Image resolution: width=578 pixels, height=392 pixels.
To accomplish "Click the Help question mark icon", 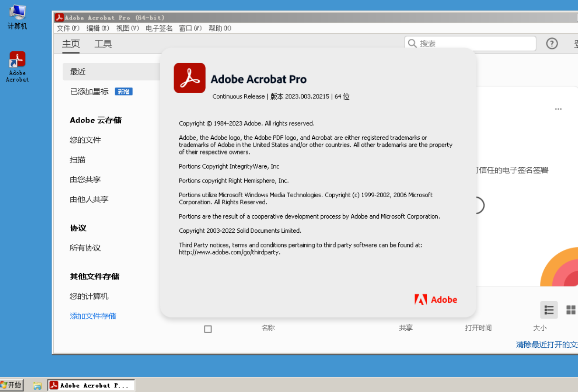I will pos(551,43).
